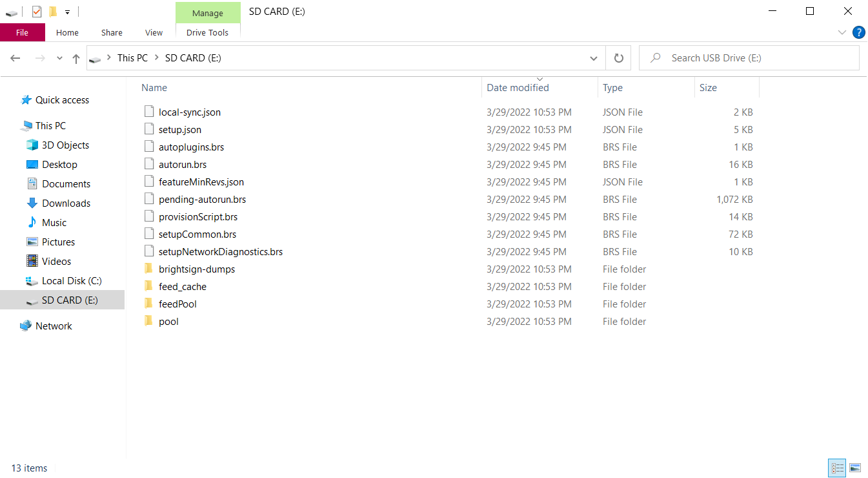Open Explorer Help question mark icon
Image resolution: width=868 pixels, height=478 pixels.
tap(858, 32)
